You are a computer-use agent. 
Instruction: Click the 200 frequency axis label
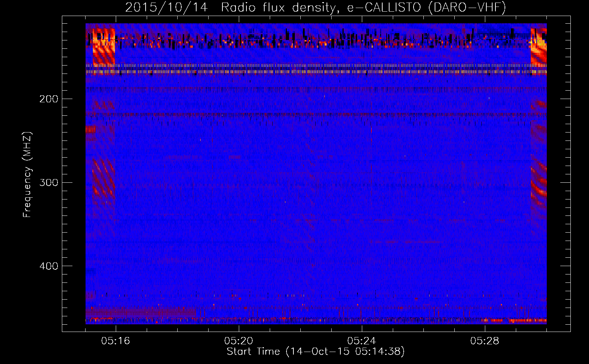tap(49, 99)
